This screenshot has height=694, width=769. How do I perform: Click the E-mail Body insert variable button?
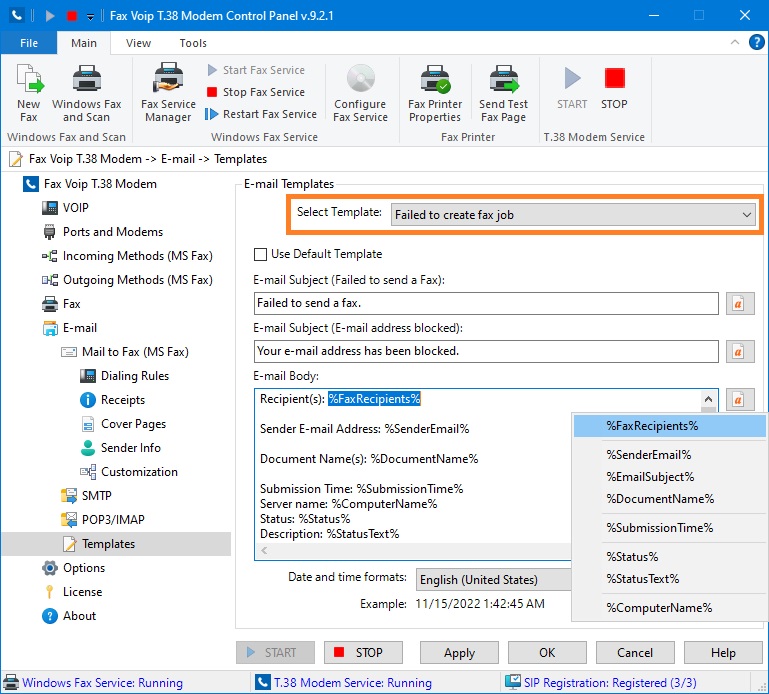click(x=740, y=400)
